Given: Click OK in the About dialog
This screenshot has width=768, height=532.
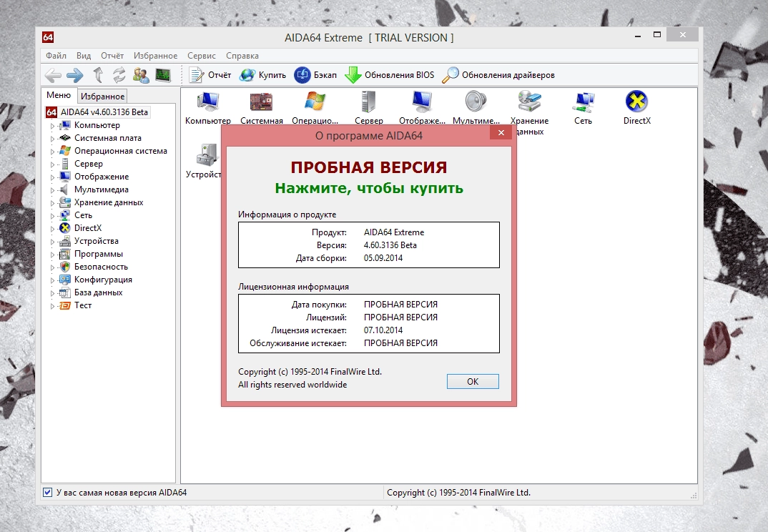Looking at the screenshot, I should pos(473,382).
